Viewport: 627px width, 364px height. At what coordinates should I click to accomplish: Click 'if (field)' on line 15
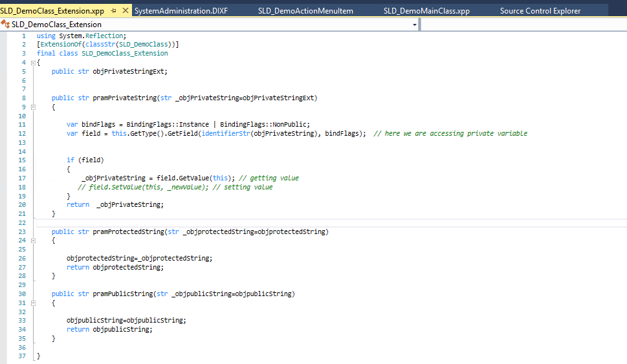coord(85,160)
